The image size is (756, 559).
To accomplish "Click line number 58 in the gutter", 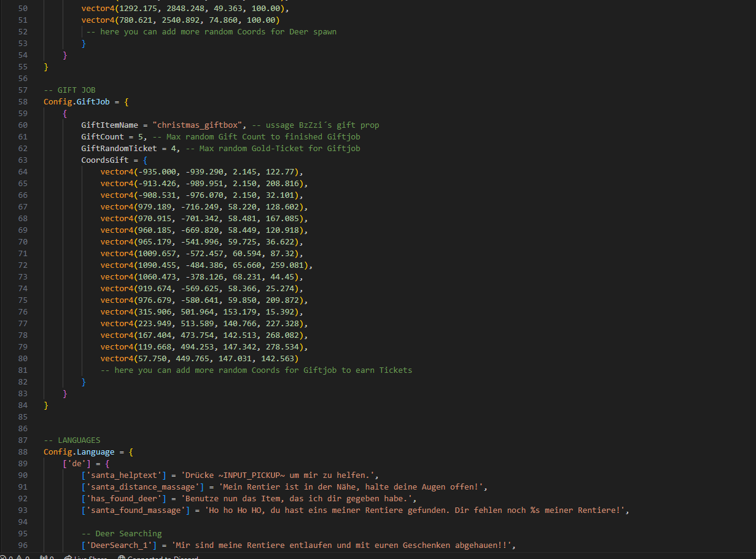I will coord(23,101).
